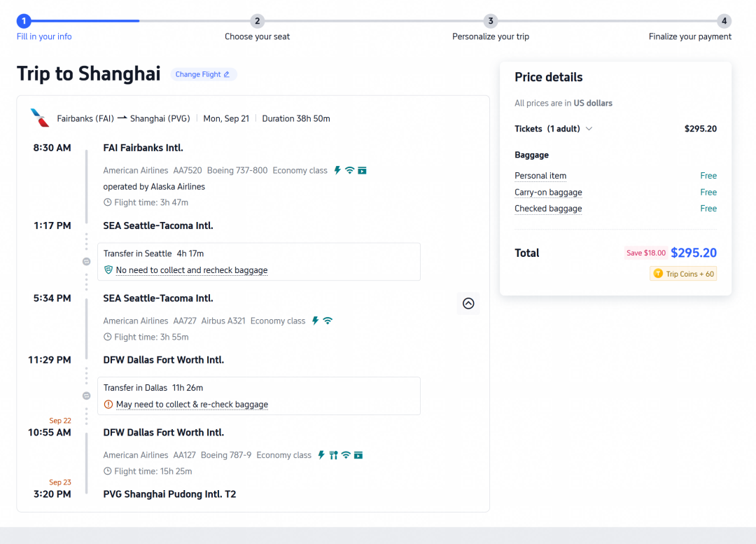Click the power outlet icon on AA127
Image resolution: width=756 pixels, height=544 pixels.
[321, 455]
